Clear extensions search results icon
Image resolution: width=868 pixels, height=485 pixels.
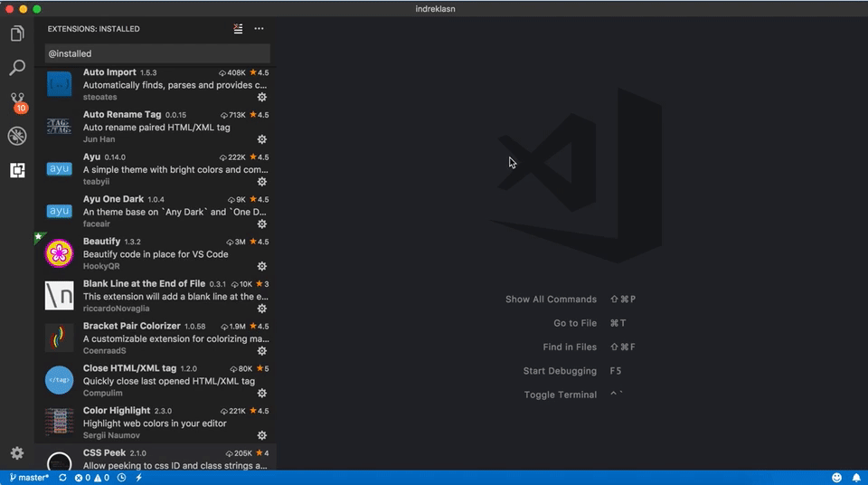(238, 29)
